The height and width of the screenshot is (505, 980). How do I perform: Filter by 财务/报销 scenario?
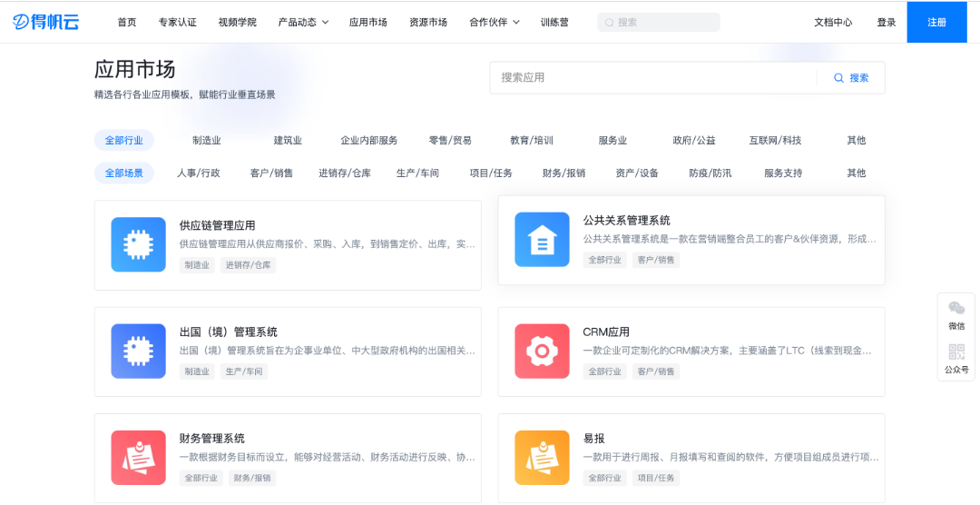[563, 173]
